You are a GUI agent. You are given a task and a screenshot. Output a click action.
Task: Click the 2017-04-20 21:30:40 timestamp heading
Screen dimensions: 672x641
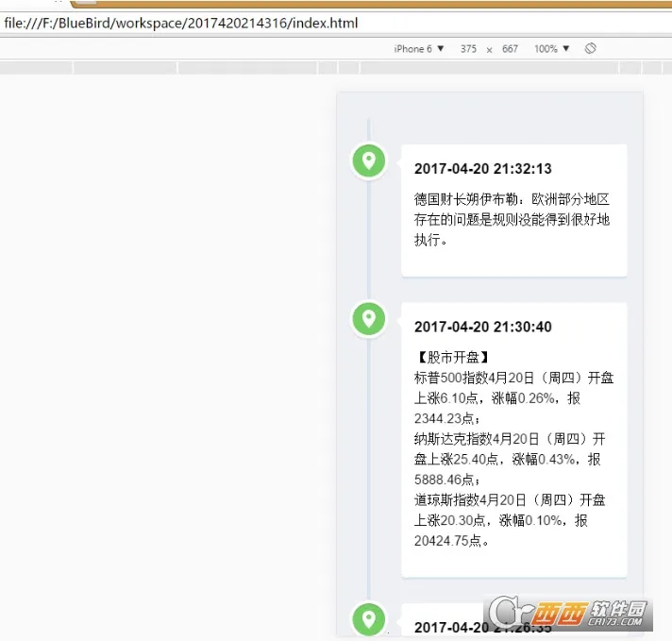(482, 327)
